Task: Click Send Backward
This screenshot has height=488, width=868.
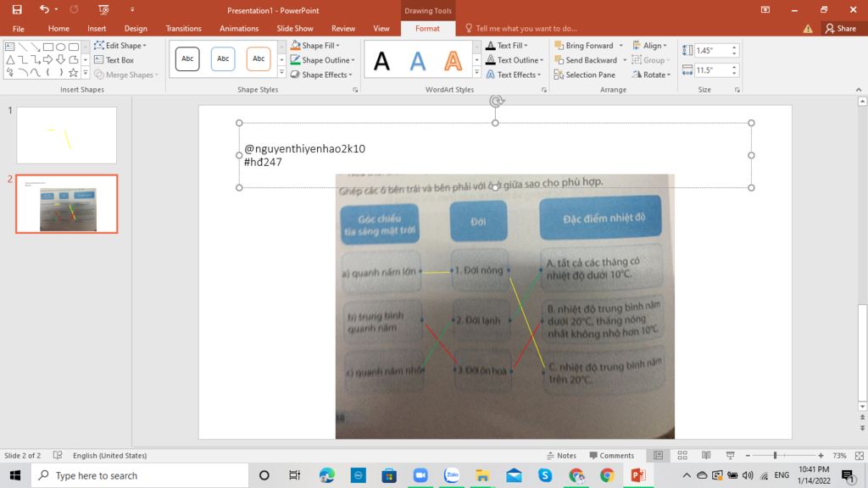Action: click(x=586, y=60)
